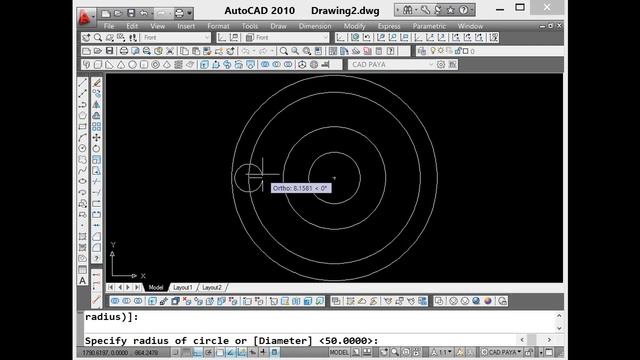
Task: Select the Array modify tool
Action: click(x=96, y=127)
